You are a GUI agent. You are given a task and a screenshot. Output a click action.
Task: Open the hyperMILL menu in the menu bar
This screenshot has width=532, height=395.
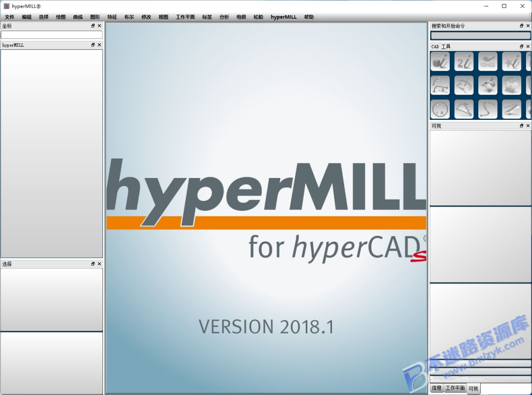coord(284,17)
